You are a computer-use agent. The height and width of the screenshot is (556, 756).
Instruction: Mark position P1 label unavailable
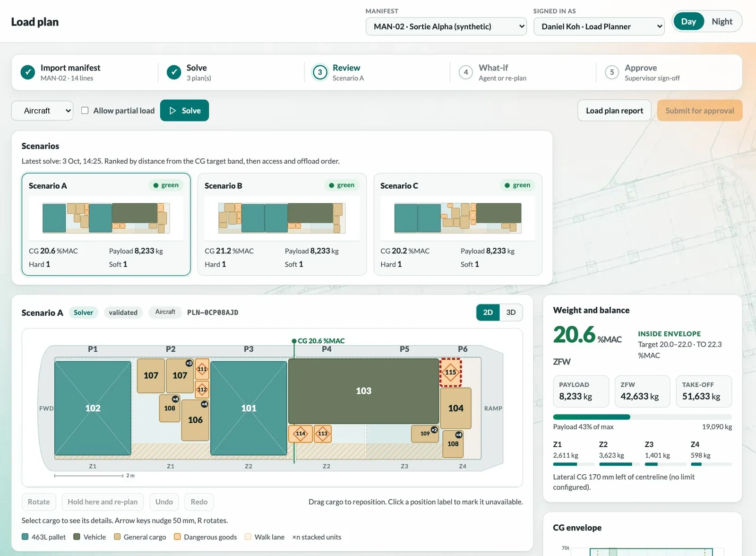pyautogui.click(x=93, y=349)
